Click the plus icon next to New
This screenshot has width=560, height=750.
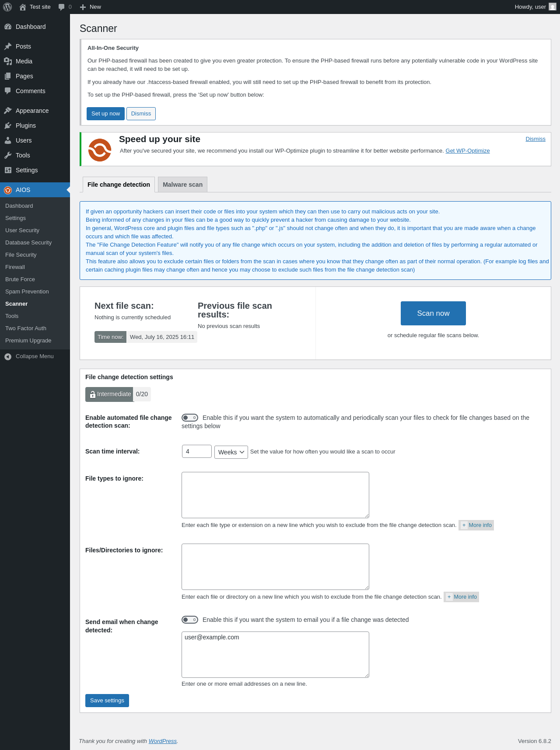83,7
